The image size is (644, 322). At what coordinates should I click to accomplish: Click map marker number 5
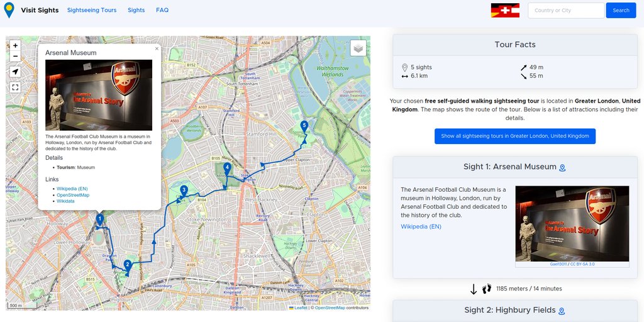click(x=304, y=126)
